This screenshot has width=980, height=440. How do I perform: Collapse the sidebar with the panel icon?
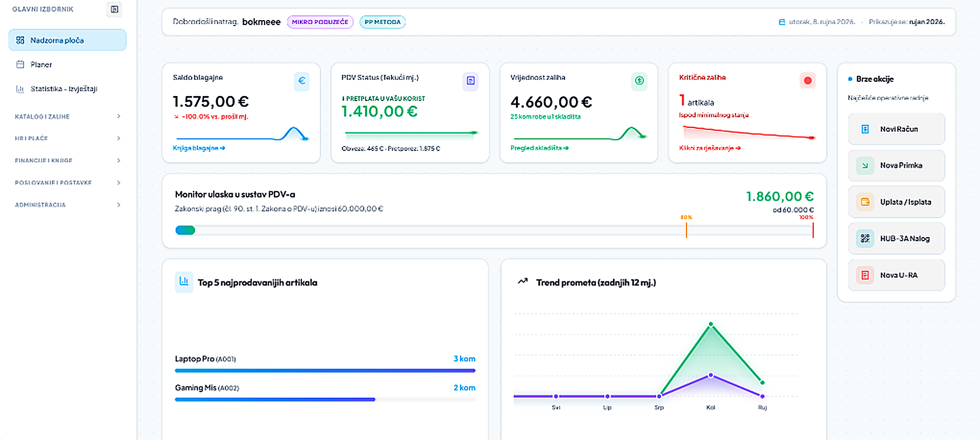coord(114,9)
